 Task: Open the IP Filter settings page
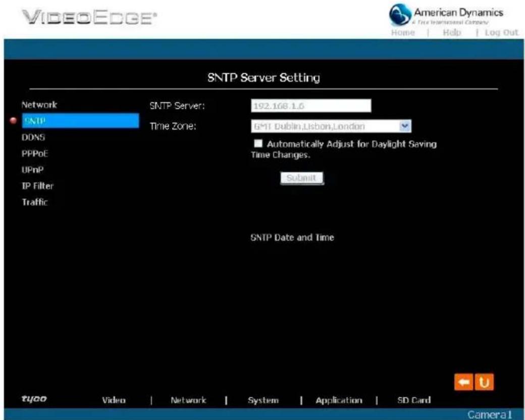click(x=37, y=186)
